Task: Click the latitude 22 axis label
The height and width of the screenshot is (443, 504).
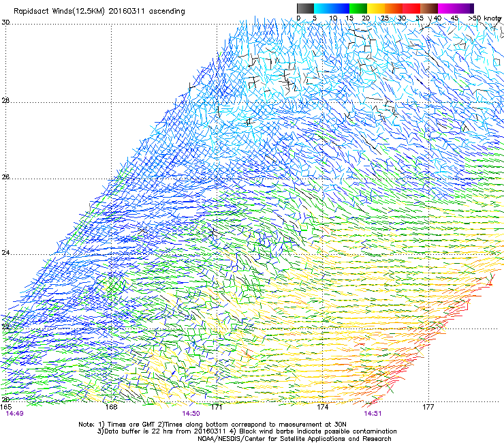Action: coord(5,327)
